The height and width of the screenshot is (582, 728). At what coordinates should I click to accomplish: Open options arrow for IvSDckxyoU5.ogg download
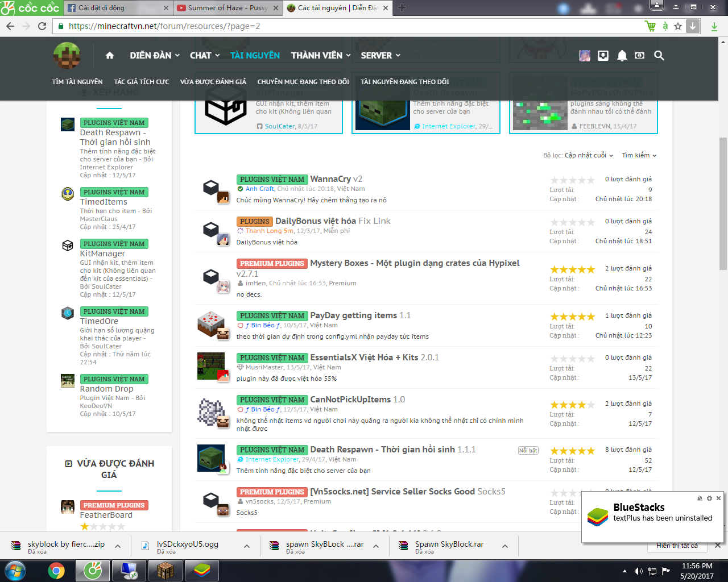247,546
